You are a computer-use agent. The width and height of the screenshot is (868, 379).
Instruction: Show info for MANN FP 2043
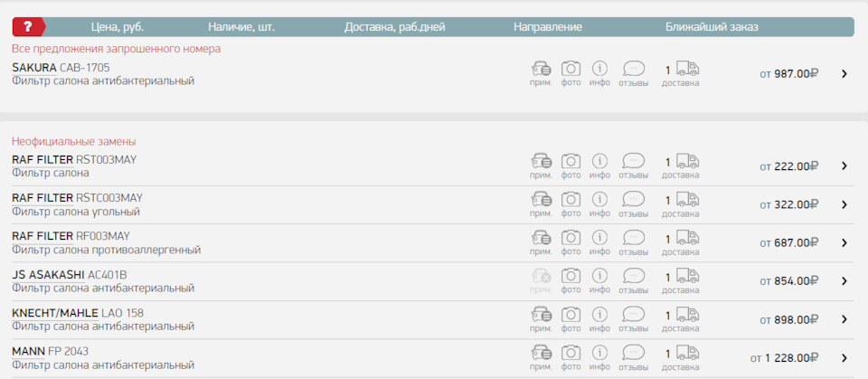[x=599, y=353]
